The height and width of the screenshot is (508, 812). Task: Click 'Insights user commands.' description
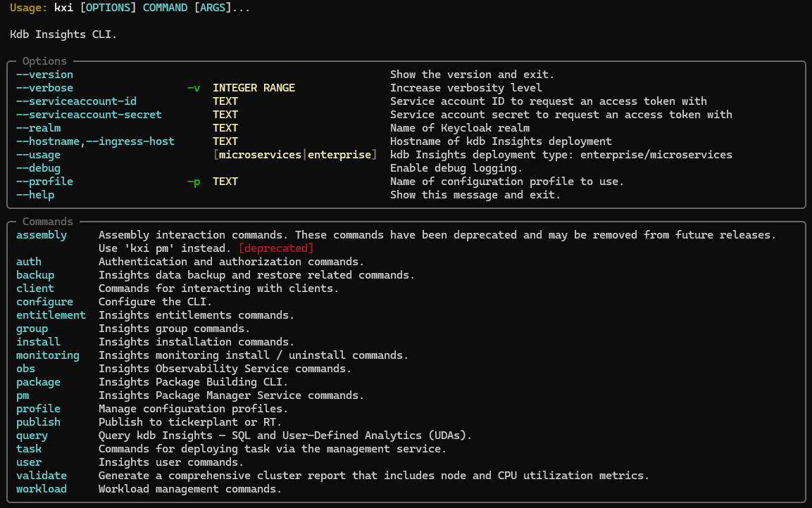(x=171, y=463)
